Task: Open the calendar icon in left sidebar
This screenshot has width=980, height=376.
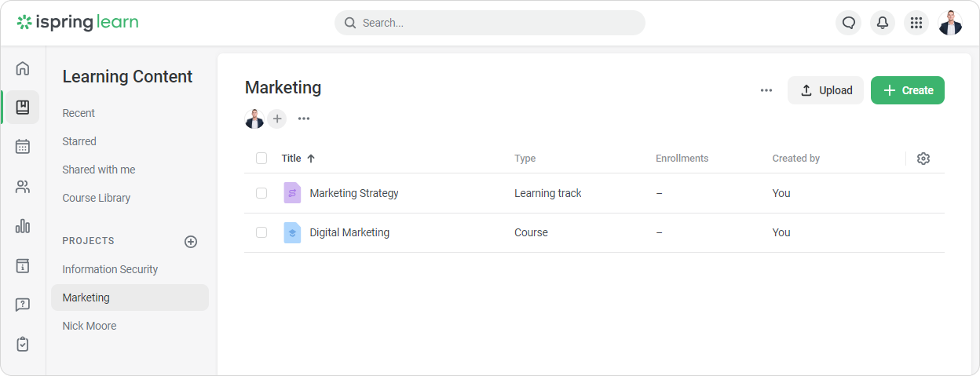Action: tap(23, 147)
